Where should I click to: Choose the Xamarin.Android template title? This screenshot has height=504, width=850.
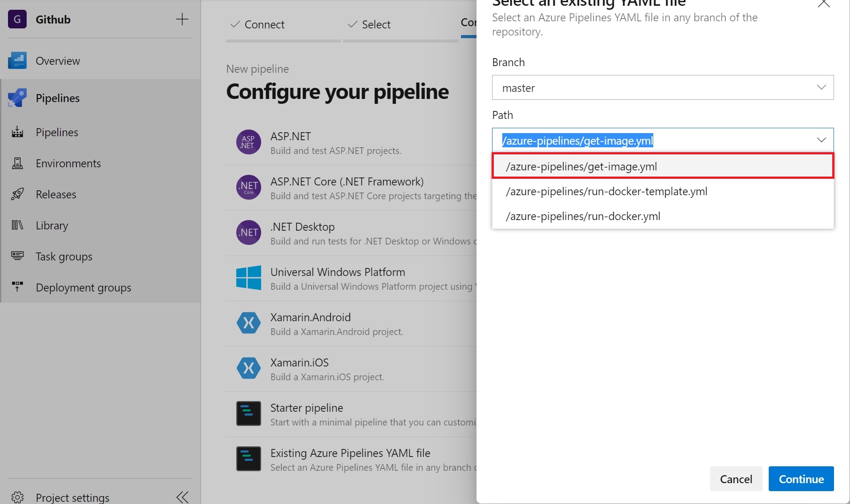tap(310, 317)
